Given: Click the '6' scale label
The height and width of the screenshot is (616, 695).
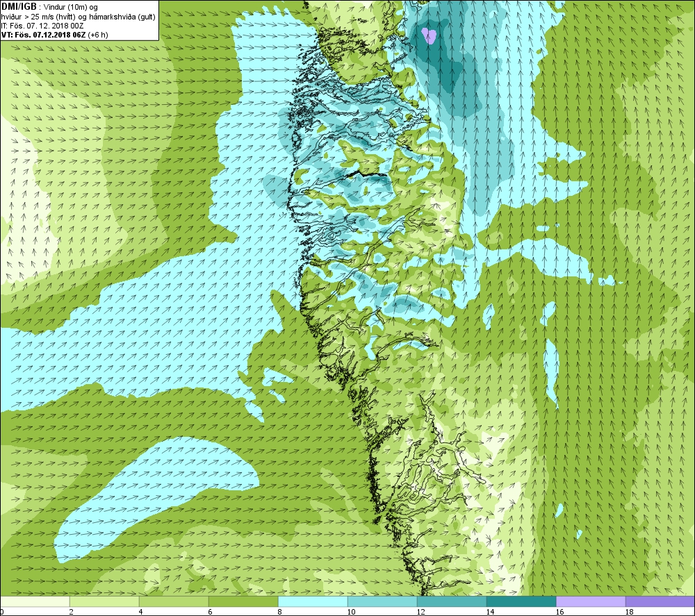Looking at the screenshot, I should click(210, 612).
